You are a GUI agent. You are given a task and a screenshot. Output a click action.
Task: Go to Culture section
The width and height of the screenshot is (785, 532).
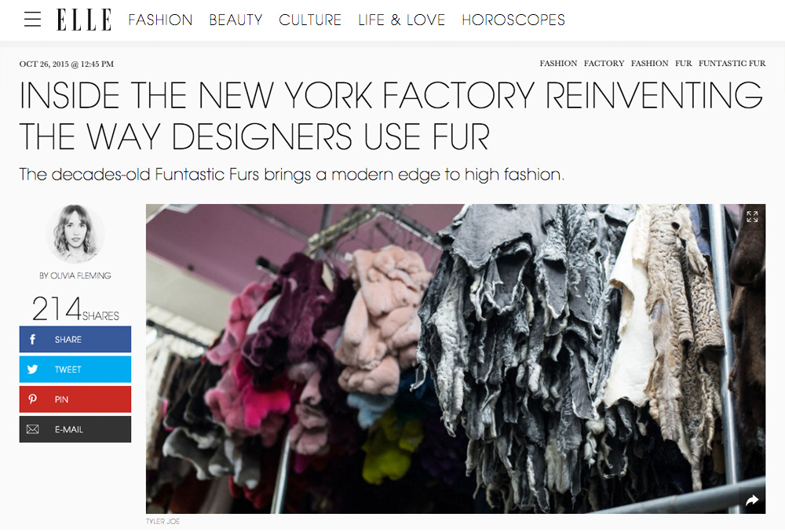point(310,20)
